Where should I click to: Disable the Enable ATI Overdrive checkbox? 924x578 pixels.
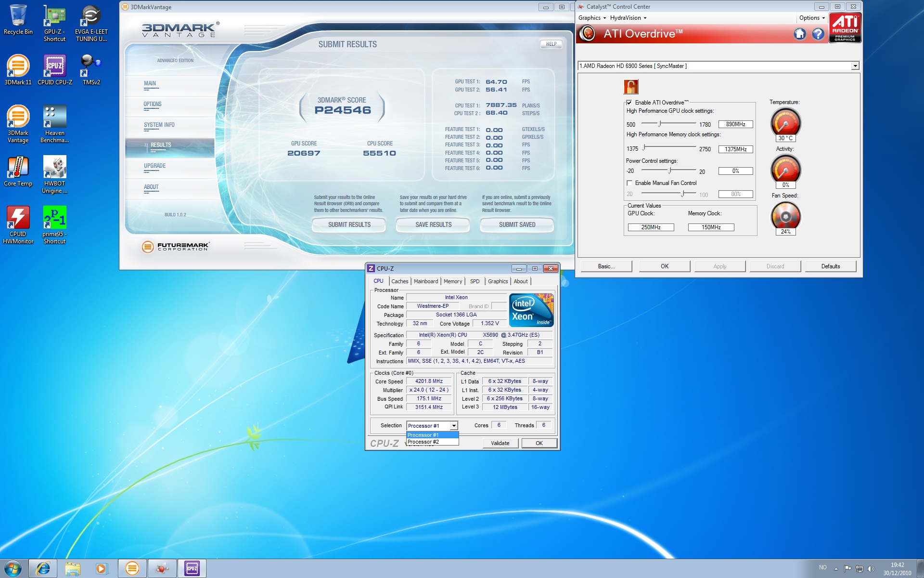click(x=629, y=103)
